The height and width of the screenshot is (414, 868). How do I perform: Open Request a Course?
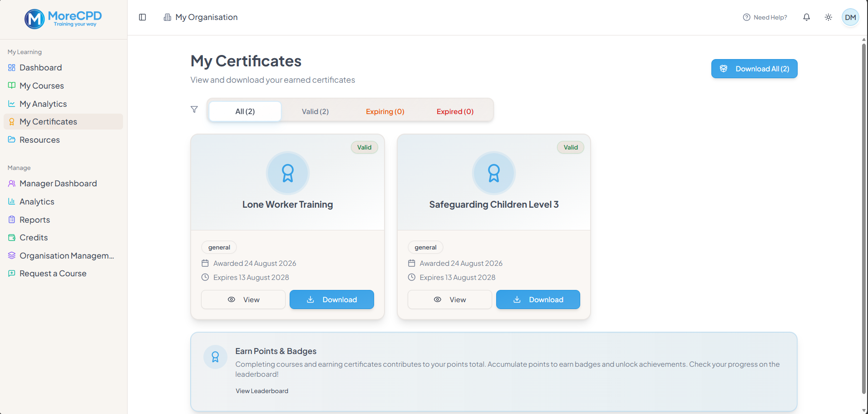[64, 274]
